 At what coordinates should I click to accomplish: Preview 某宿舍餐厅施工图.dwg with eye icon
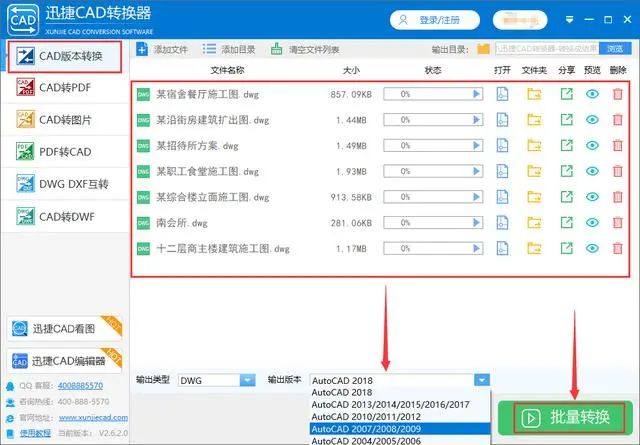coord(592,94)
